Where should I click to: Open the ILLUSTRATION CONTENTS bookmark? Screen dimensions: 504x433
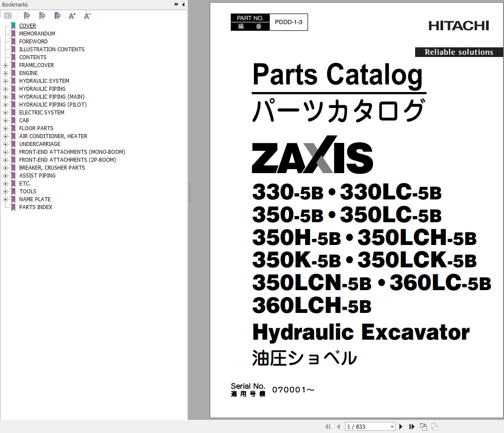tap(52, 49)
